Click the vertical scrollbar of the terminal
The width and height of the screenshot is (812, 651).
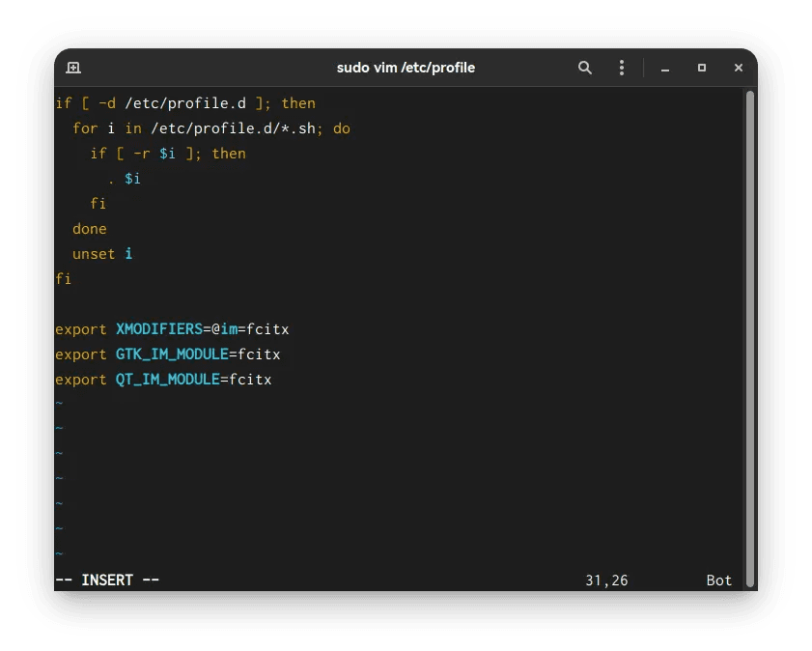[x=749, y=339]
